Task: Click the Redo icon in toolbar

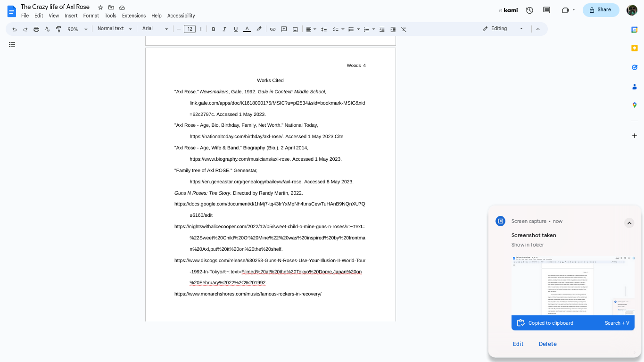Action: [25, 29]
